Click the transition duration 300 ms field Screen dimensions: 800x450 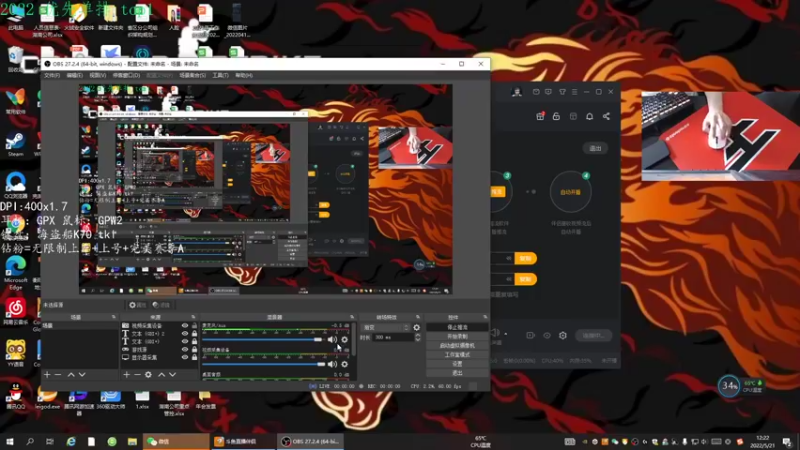pos(392,337)
